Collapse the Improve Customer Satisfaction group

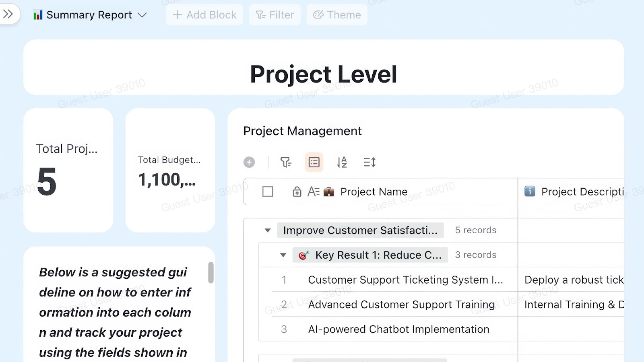(x=267, y=230)
